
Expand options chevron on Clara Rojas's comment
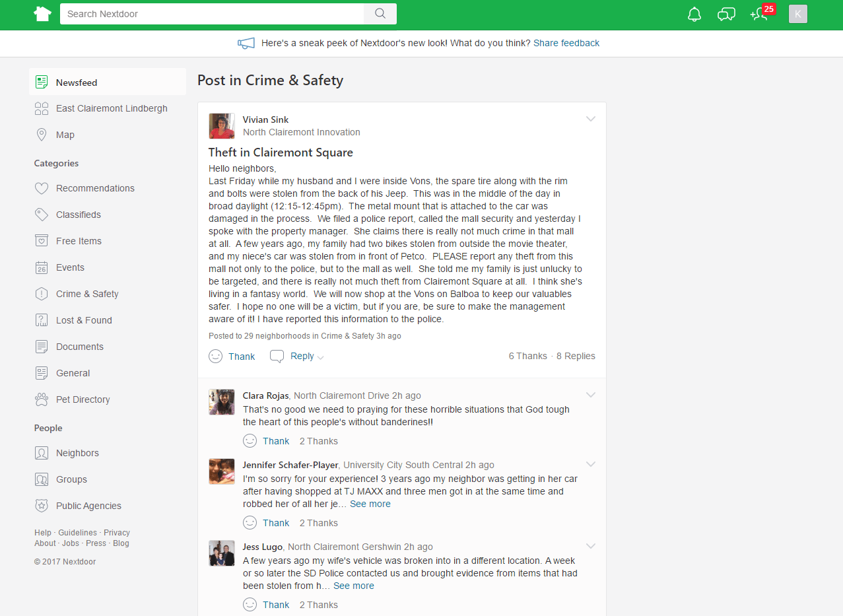pos(591,395)
